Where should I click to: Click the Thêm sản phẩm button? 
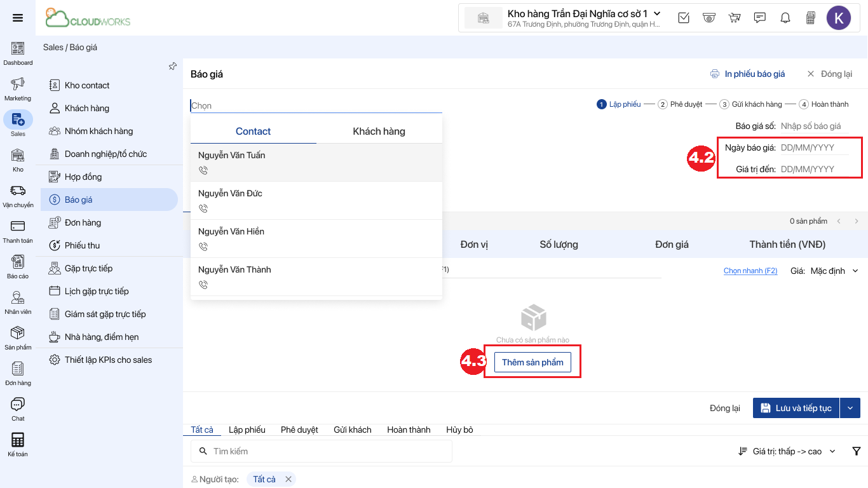532,362
